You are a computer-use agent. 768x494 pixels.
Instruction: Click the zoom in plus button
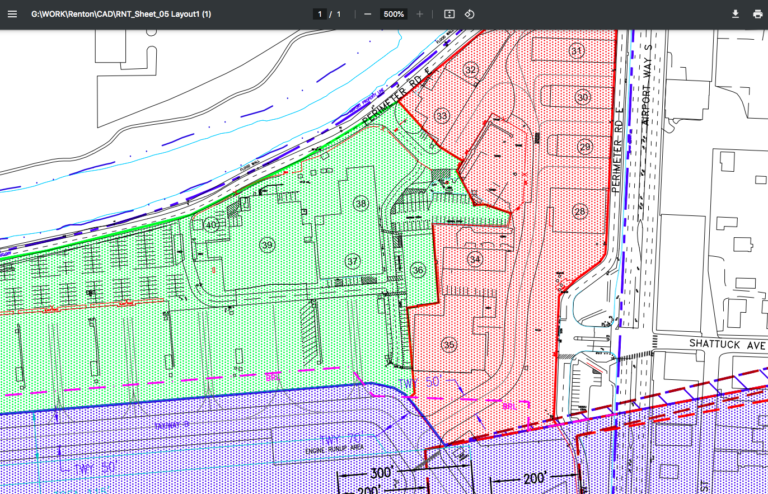(x=420, y=14)
